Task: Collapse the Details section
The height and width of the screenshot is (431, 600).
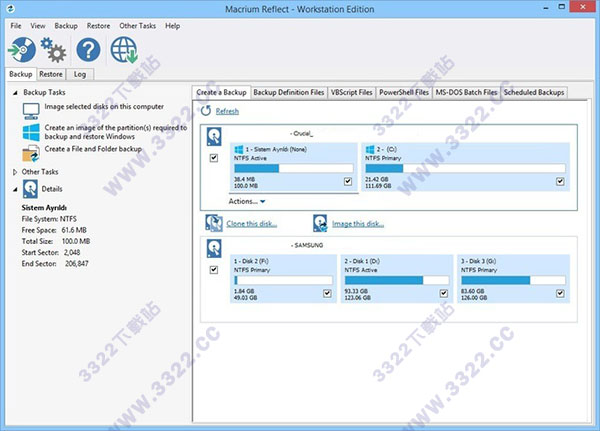Action: click(x=15, y=189)
